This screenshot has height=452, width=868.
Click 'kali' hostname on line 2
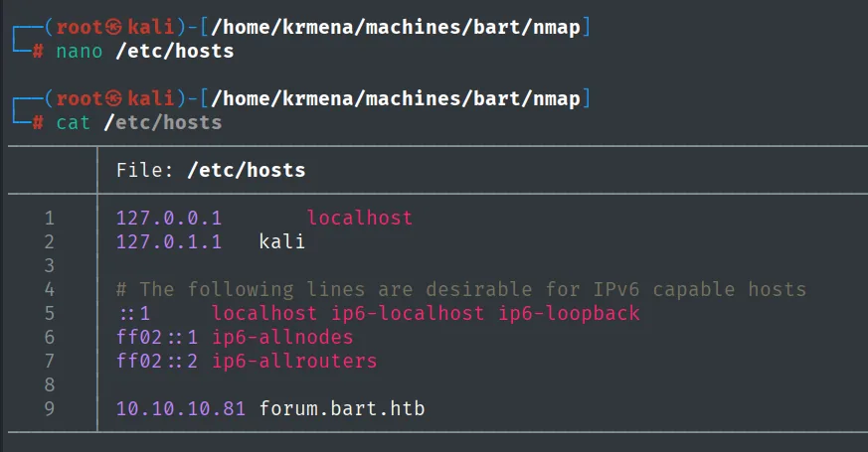[x=282, y=241]
